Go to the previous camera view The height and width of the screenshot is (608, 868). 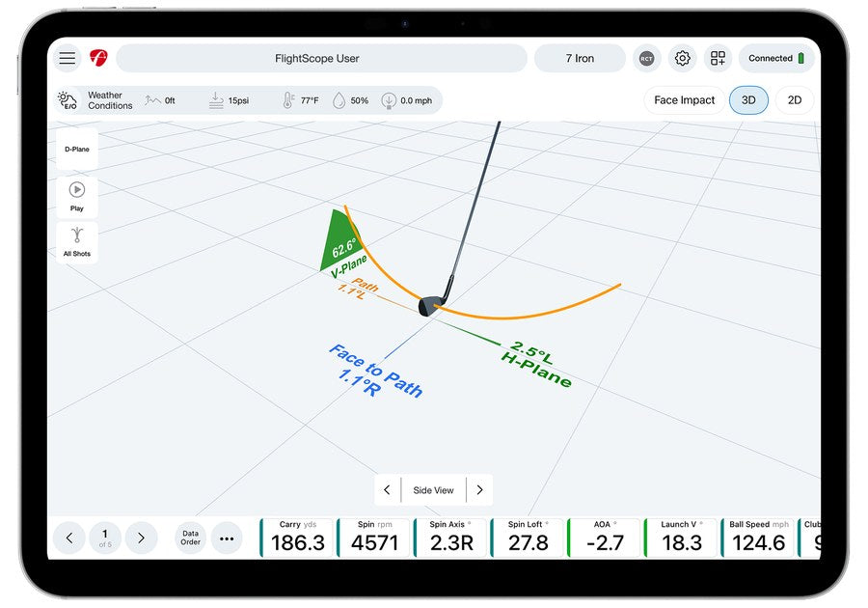click(387, 490)
